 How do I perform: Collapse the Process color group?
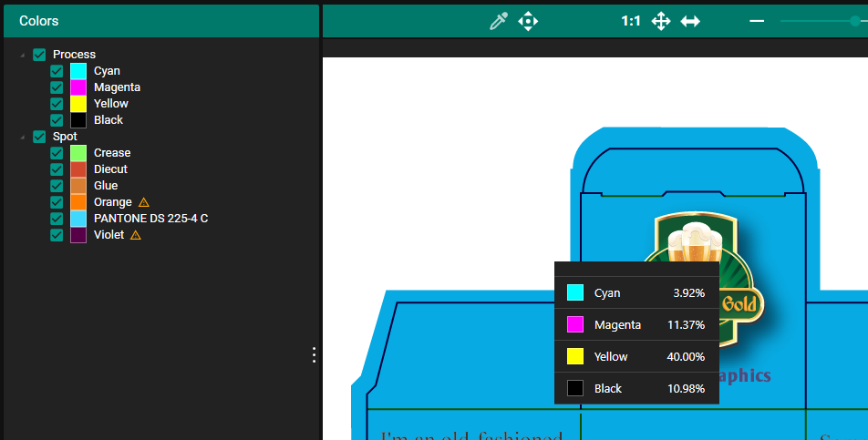[x=22, y=56]
